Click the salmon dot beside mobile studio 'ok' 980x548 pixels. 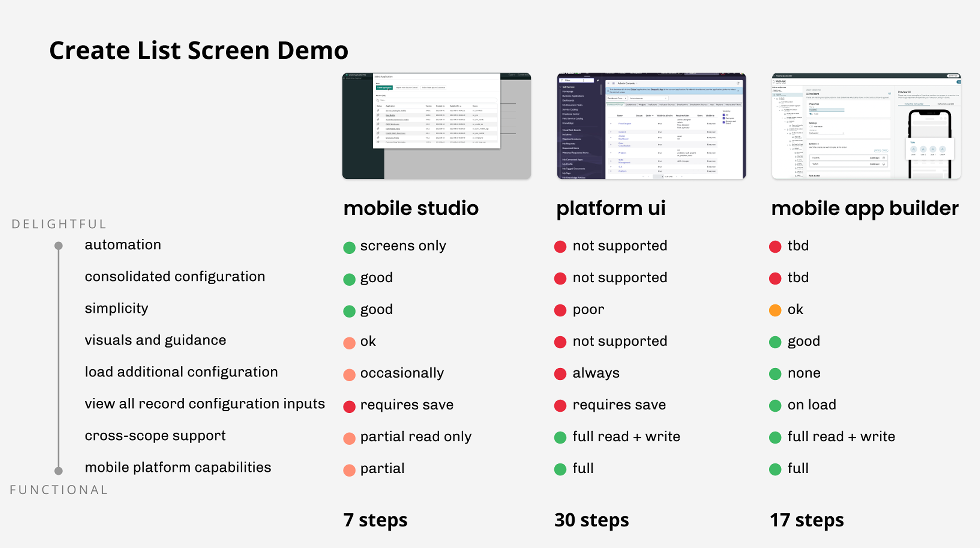[x=349, y=343]
